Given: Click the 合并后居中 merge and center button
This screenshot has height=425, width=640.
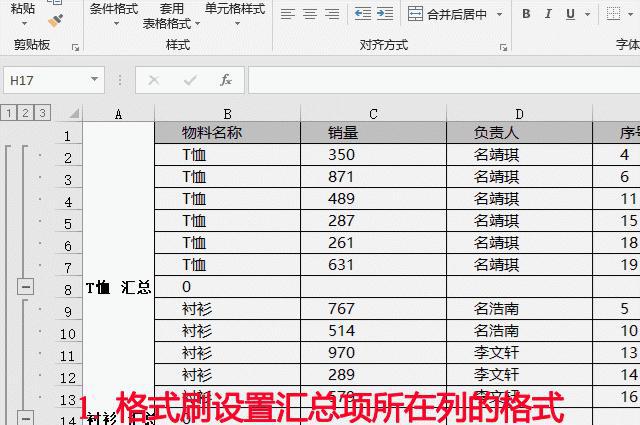Looking at the screenshot, I should tap(447, 14).
